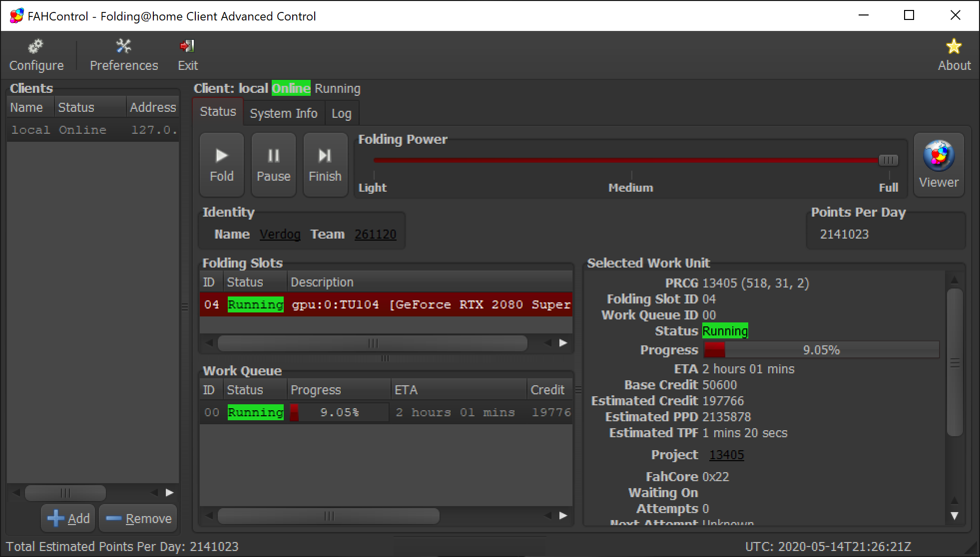Select folding slot 04 row
The image size is (980, 557).
pos(386,304)
